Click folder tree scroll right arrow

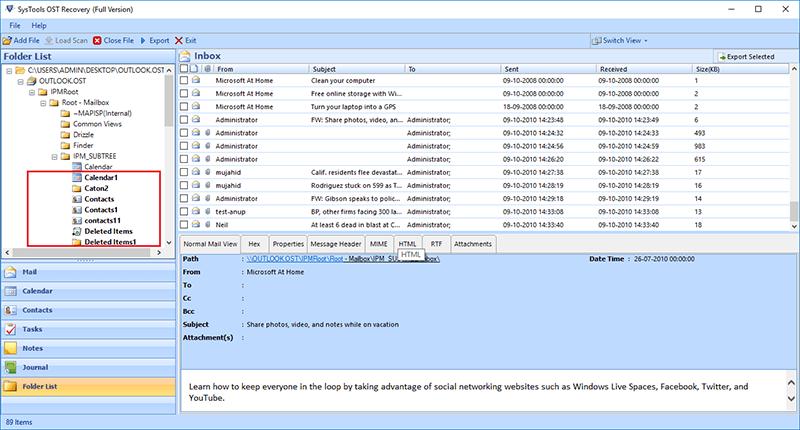[159, 252]
